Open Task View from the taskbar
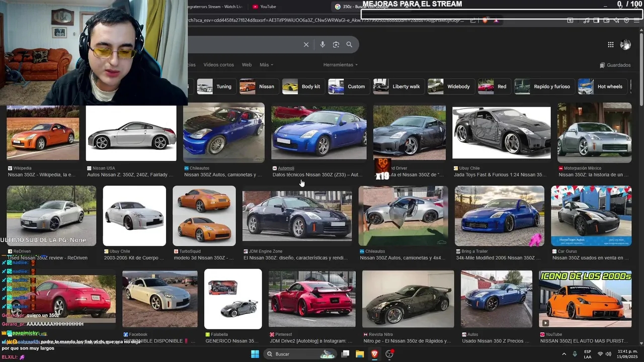 (x=345, y=354)
